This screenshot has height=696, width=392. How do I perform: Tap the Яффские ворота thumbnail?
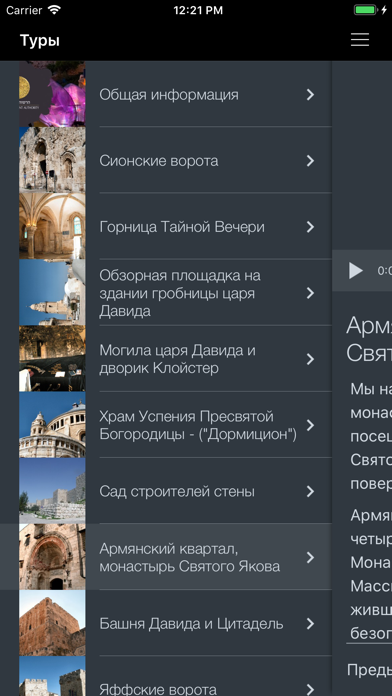(x=52, y=676)
